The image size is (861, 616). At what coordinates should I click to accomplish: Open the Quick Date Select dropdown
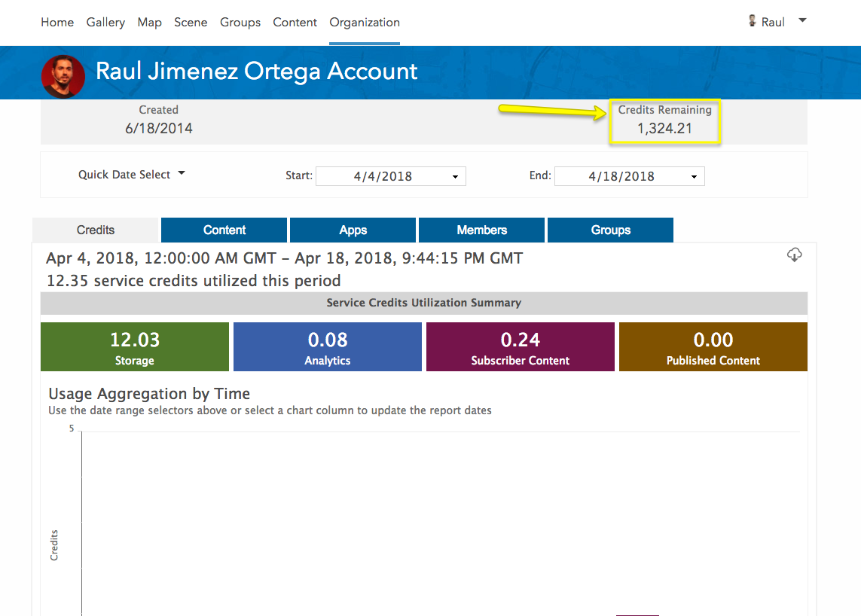131,175
